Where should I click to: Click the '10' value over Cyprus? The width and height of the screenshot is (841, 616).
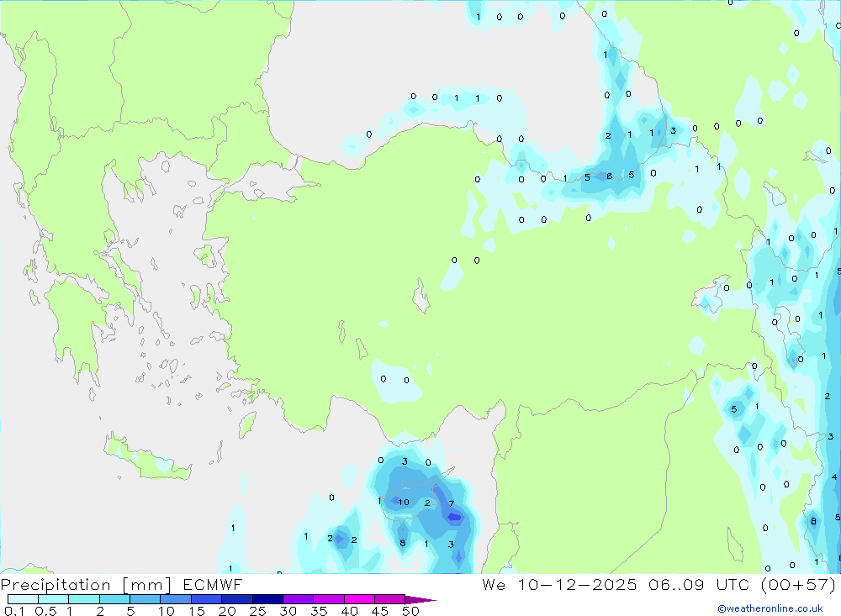pos(404,502)
